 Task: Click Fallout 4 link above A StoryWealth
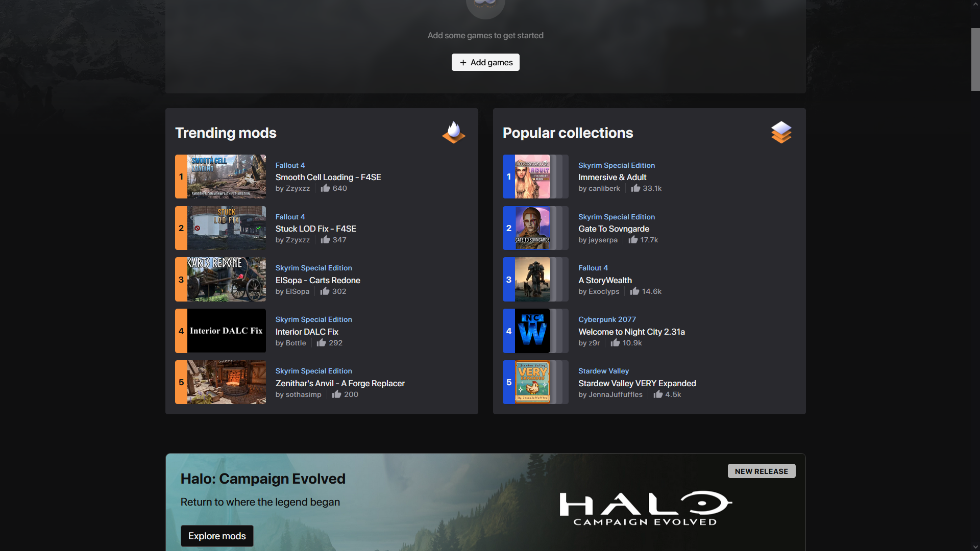pyautogui.click(x=593, y=268)
